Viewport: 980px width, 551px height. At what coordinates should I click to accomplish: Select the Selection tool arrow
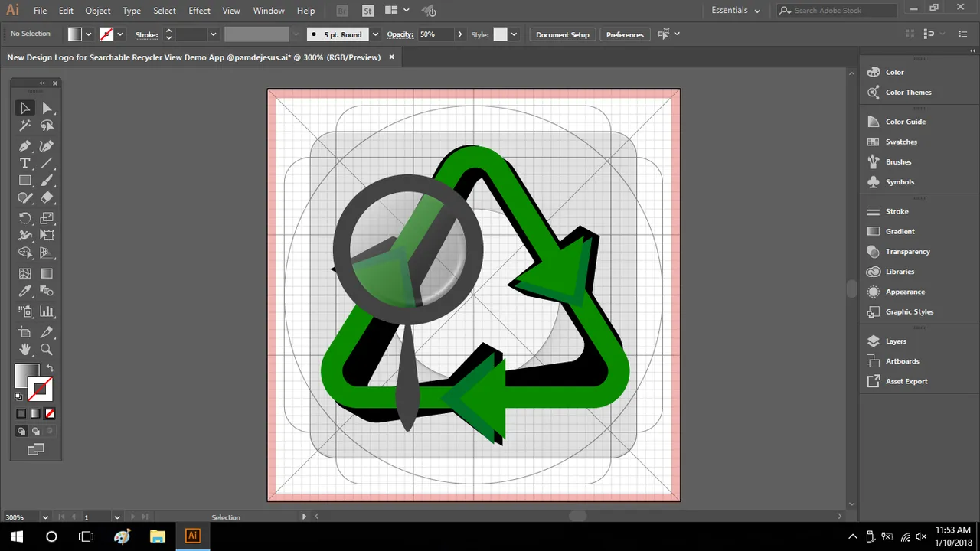point(25,108)
